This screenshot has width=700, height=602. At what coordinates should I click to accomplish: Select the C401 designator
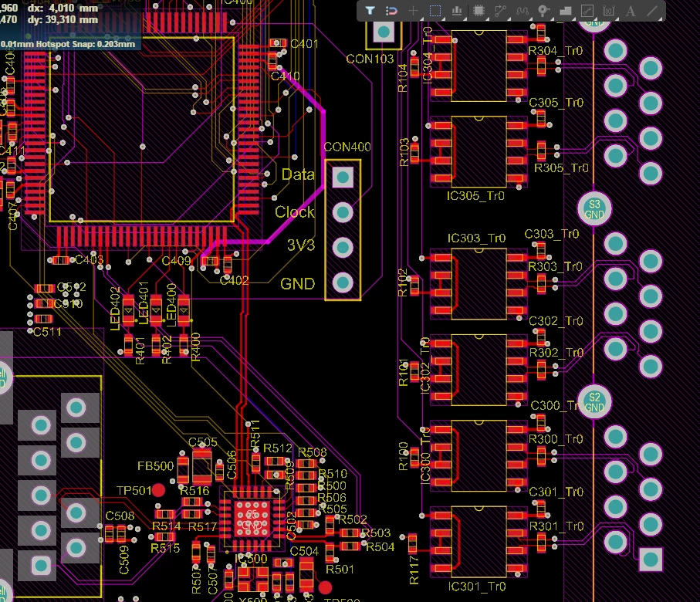(304, 44)
